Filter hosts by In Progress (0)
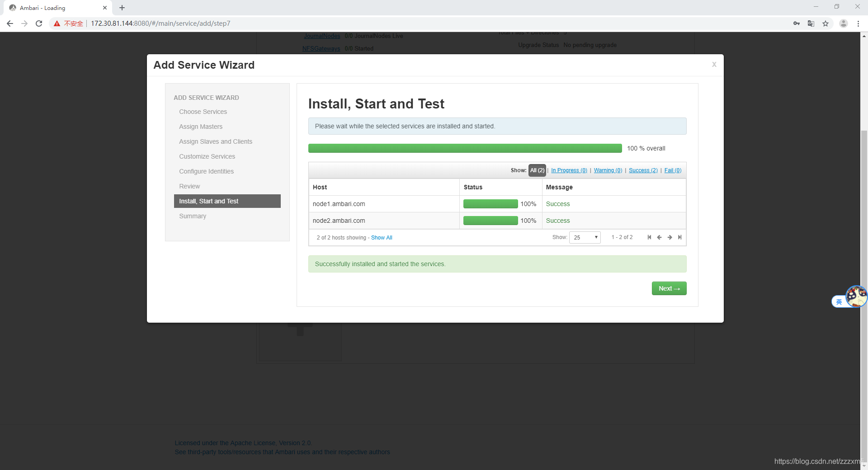Screen dimensions: 868x470 click(569, 170)
